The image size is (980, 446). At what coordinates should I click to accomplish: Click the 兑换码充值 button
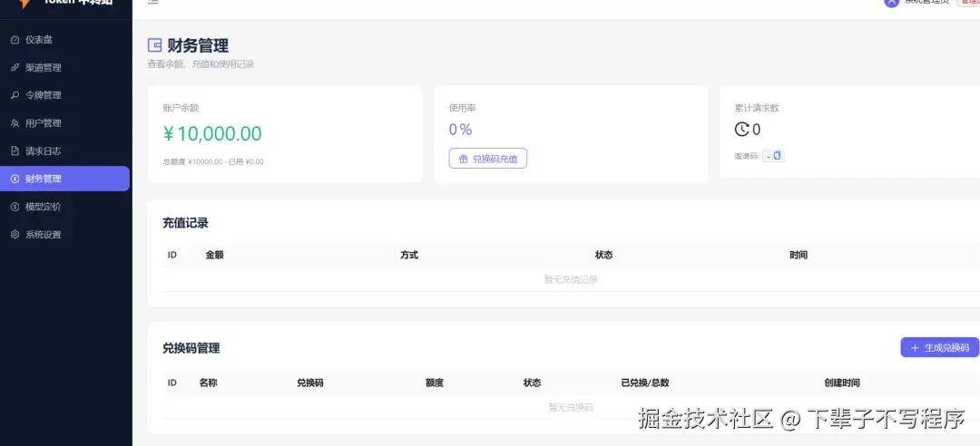pos(488,159)
